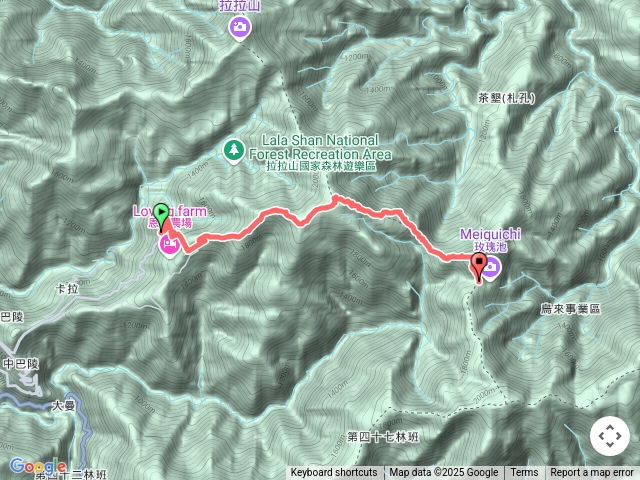Click the Map data ©2025 Google text
This screenshot has height=480, width=640.
point(443,473)
